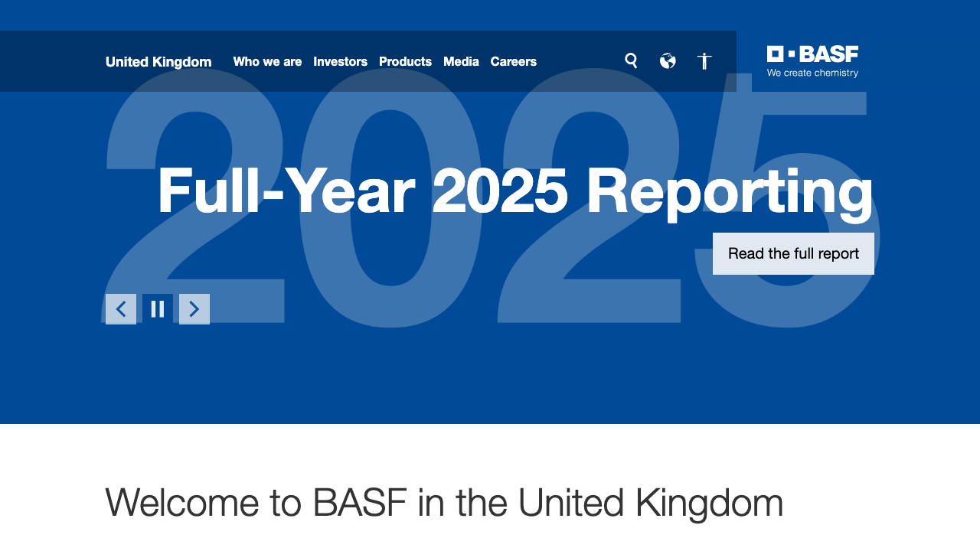Expand the Who we are navigation menu

(267, 62)
